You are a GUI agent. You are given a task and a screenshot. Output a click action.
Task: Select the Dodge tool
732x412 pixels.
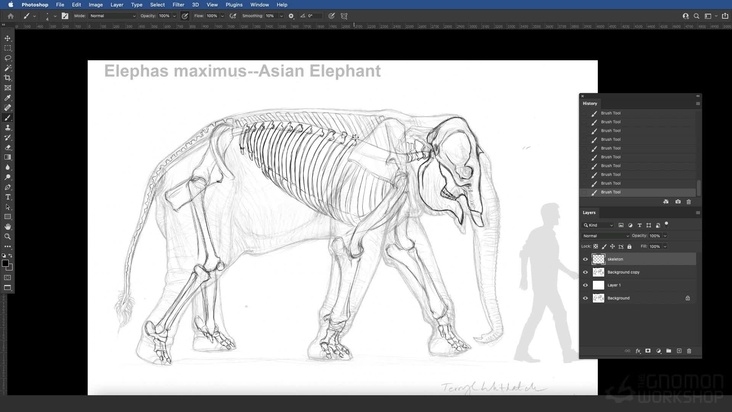click(x=7, y=177)
